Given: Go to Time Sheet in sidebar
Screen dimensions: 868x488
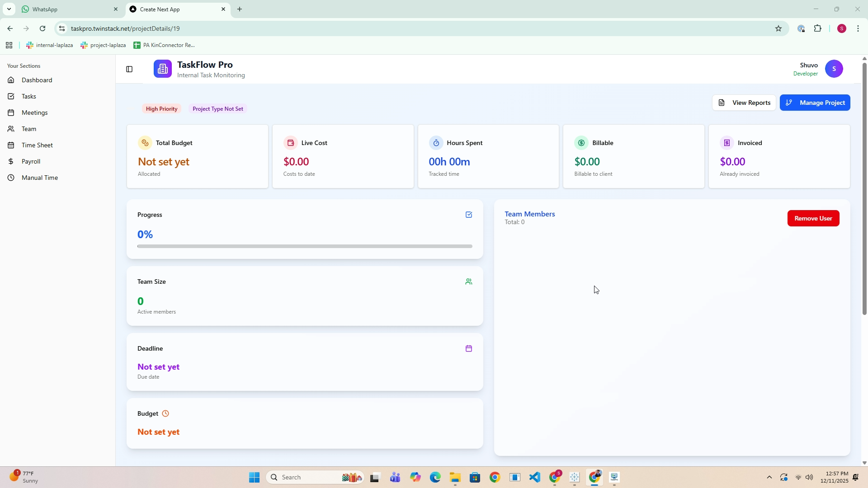Looking at the screenshot, I should pyautogui.click(x=37, y=145).
